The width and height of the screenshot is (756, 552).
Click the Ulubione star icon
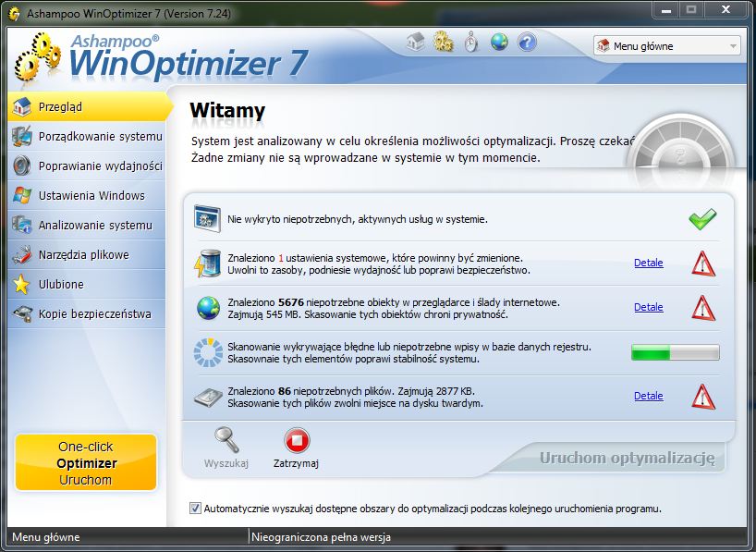click(x=21, y=284)
